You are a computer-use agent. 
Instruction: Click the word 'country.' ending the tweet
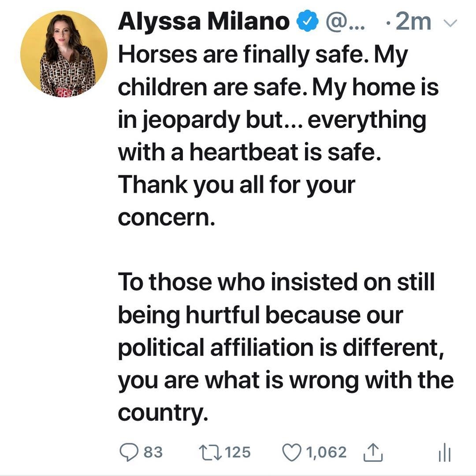point(163,413)
